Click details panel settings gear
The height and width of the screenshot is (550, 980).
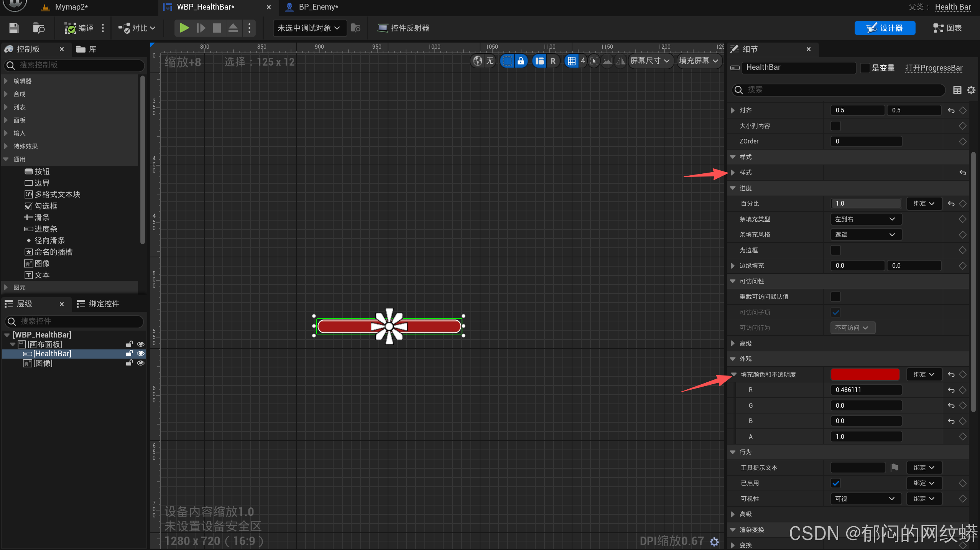tap(971, 90)
